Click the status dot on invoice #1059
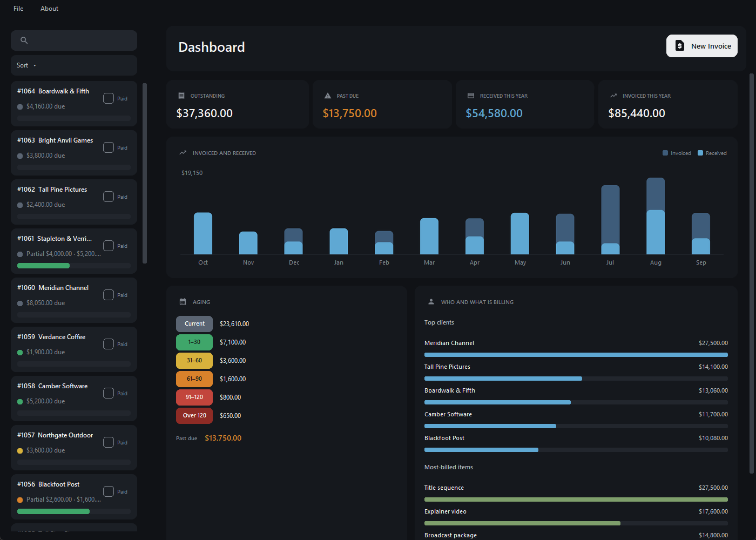 pos(20,353)
